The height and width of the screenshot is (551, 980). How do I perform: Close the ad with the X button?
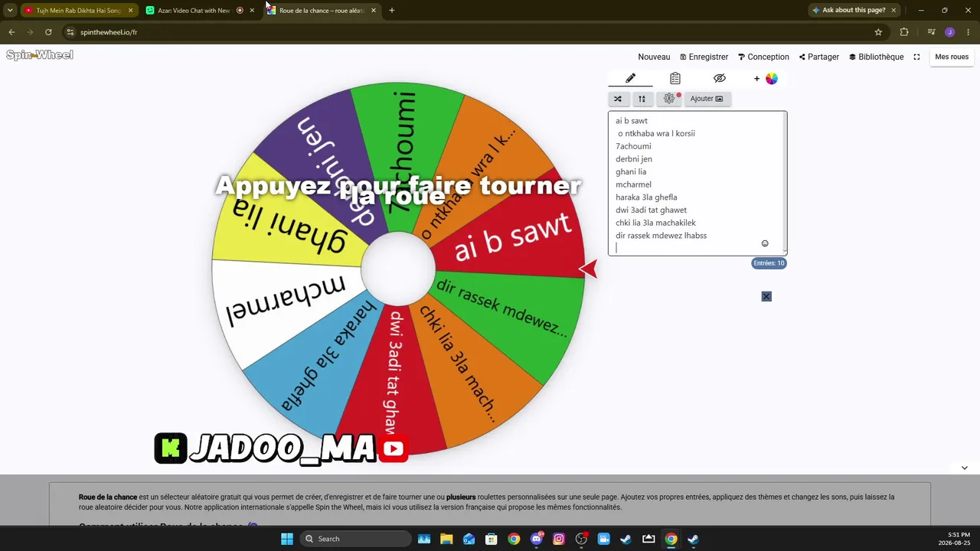tap(766, 296)
